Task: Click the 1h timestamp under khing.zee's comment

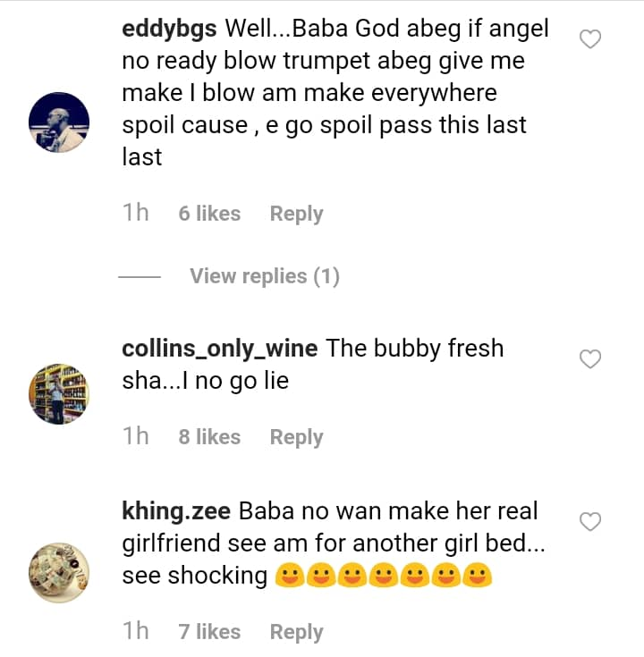Action: tap(135, 632)
